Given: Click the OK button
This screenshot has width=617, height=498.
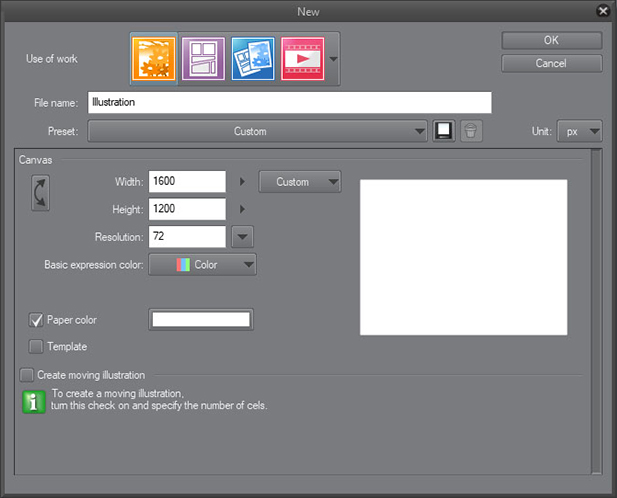Looking at the screenshot, I should coord(551,40).
